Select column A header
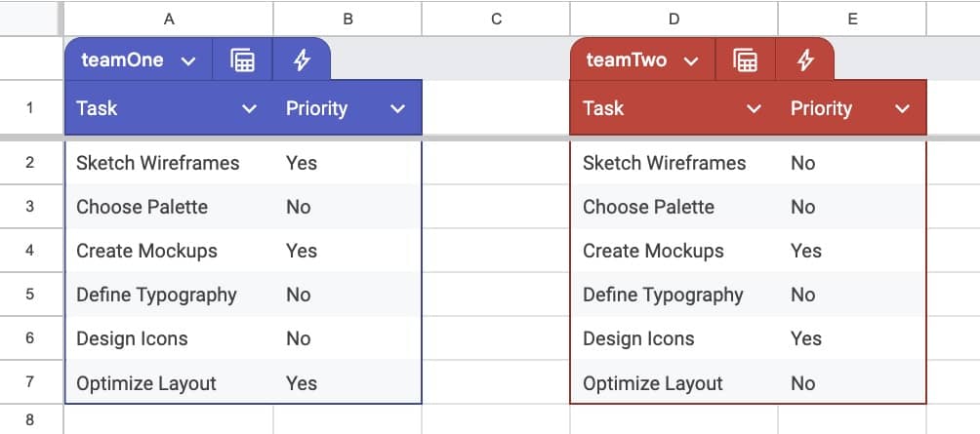Viewport: 980px width, 434px height. [x=169, y=19]
